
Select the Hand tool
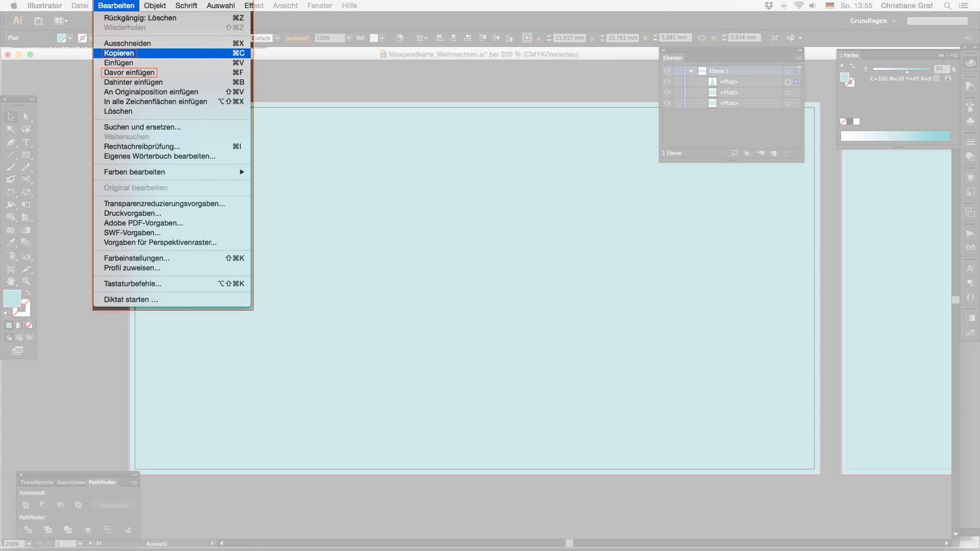pos(11,281)
